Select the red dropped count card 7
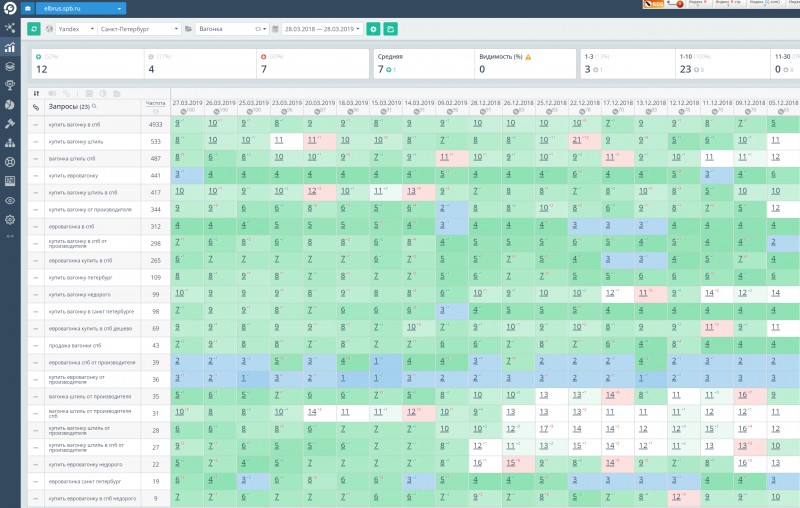 pos(312,64)
